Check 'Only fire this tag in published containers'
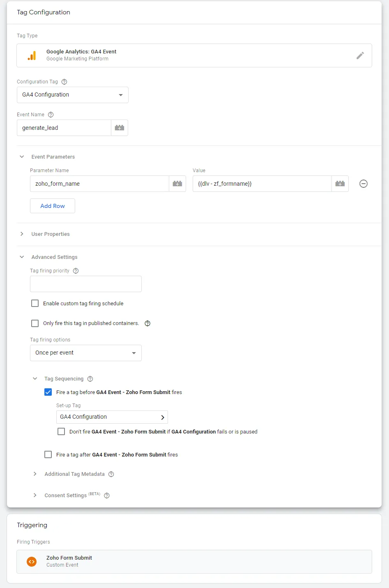Screen dimensions: 389x588 35,323
